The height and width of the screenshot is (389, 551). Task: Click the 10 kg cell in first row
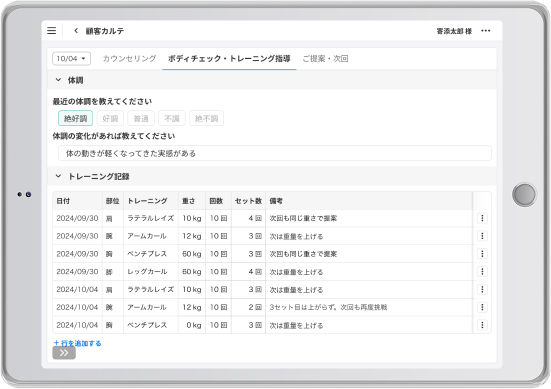pos(192,218)
